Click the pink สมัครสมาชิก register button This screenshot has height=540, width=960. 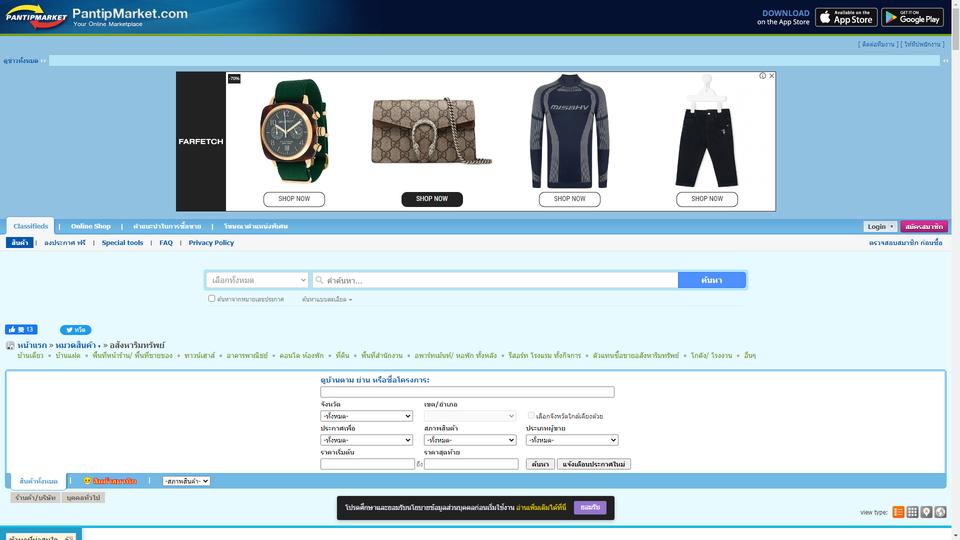pyautogui.click(x=924, y=227)
